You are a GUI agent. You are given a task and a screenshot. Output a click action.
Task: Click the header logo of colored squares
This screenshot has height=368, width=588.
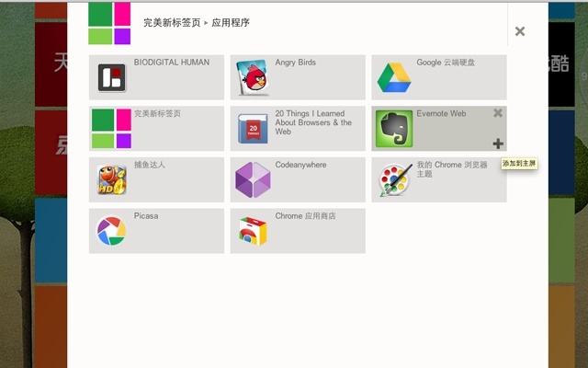pyautogui.click(x=109, y=23)
